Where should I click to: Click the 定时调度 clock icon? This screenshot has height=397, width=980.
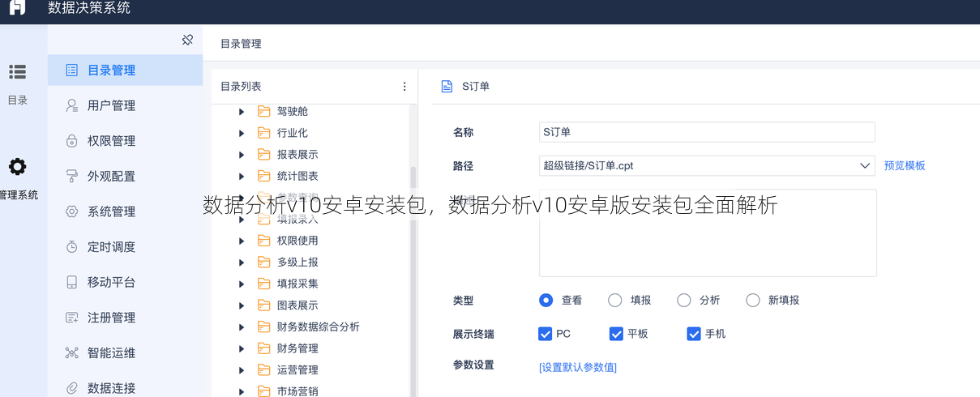point(71,247)
